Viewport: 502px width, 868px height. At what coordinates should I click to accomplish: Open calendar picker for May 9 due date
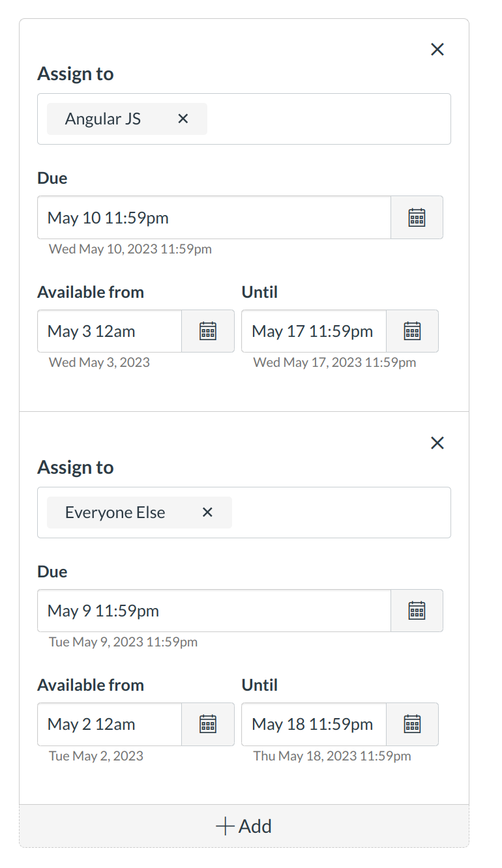coord(417,611)
